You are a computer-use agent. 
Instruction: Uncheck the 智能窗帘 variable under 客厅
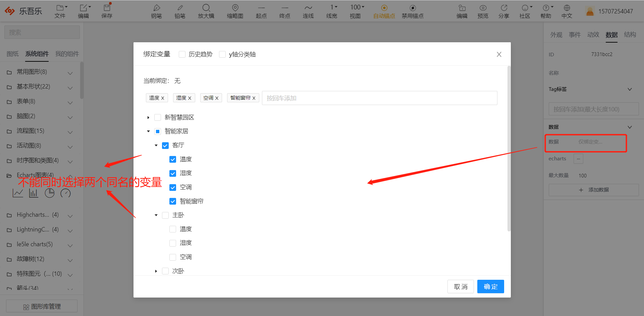pos(173,201)
